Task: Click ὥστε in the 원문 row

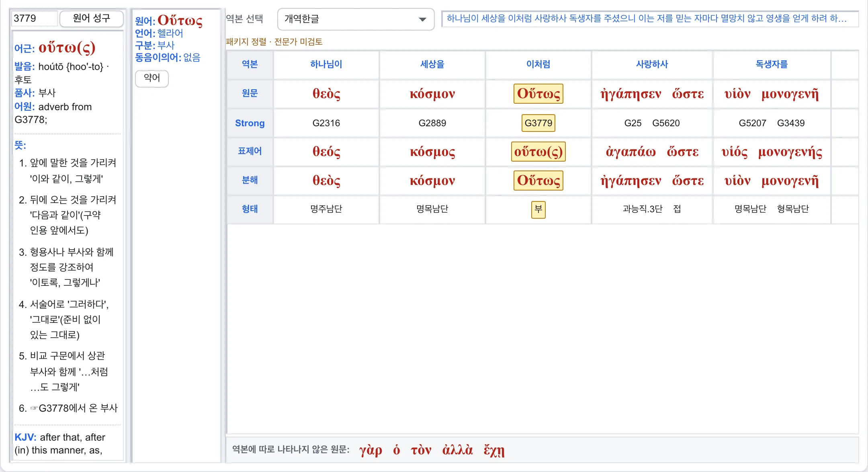Action: coord(688,94)
